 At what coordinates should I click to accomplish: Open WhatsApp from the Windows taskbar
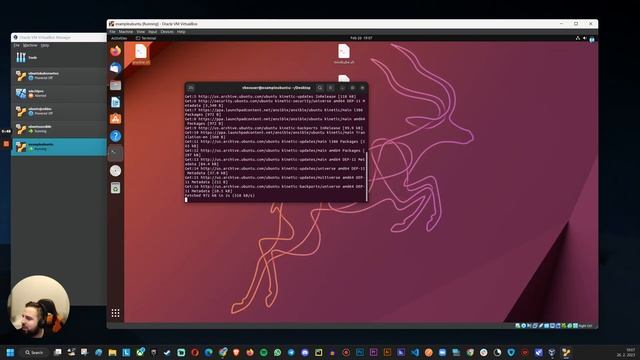click(x=278, y=352)
